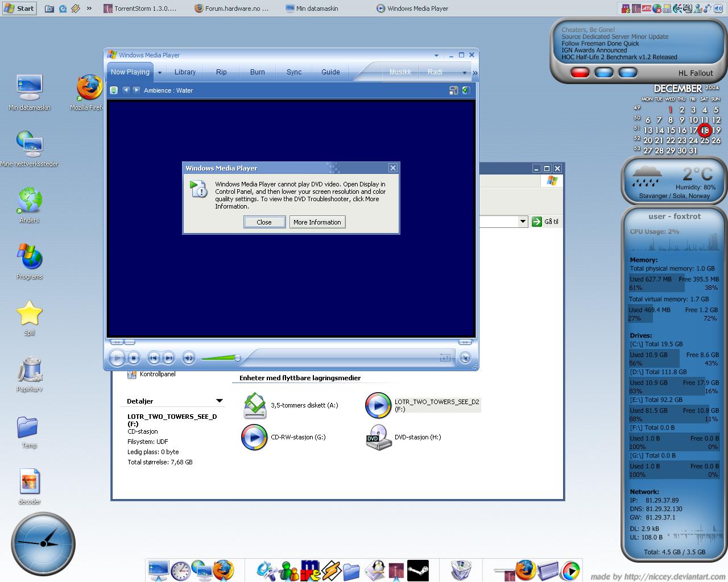728x582 pixels.
Task: Select the Sync tab
Action: click(294, 72)
